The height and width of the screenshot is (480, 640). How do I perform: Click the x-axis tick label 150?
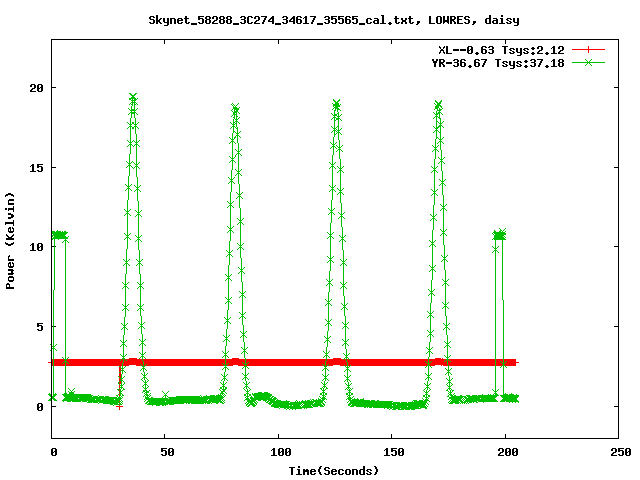(x=394, y=452)
